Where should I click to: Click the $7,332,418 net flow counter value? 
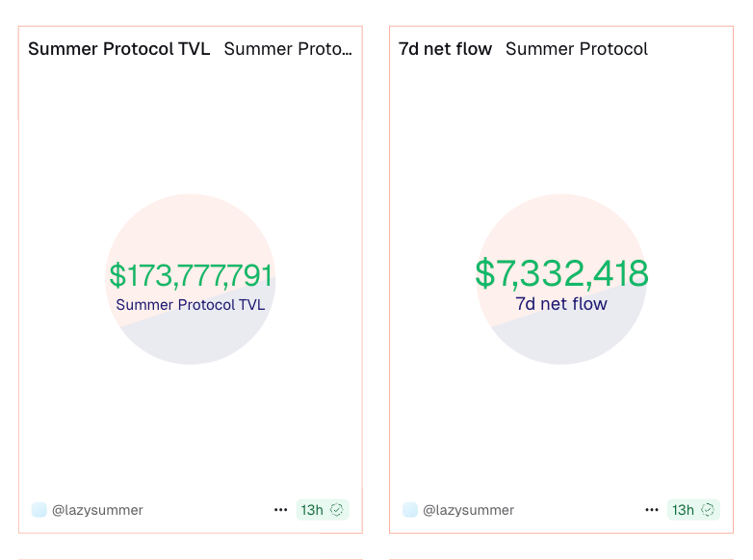point(561,274)
